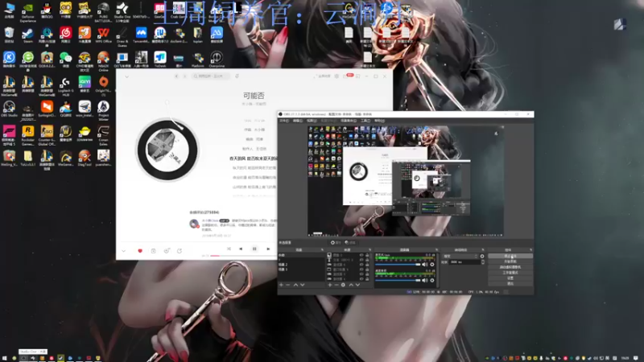Image resolution: width=644 pixels, height=362 pixels.
Task: Click the chevron at music player bottom-left
Action: tap(124, 251)
